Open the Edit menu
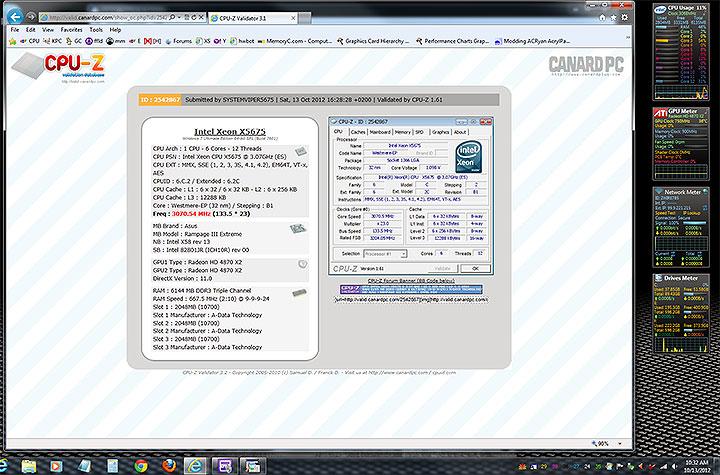The height and width of the screenshot is (475, 720). [x=30, y=29]
